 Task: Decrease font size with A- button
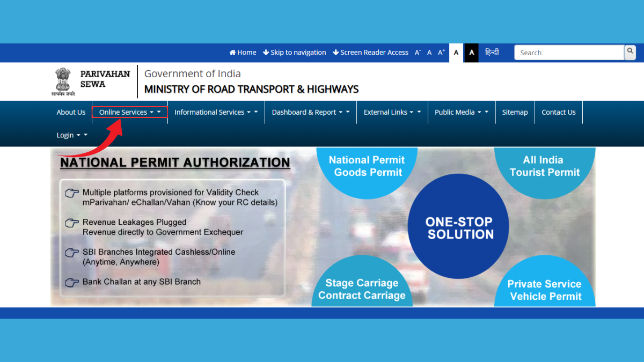pyautogui.click(x=418, y=53)
